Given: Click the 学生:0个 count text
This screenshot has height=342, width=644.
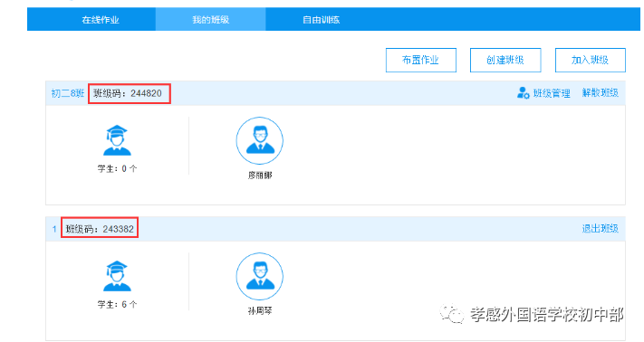Looking at the screenshot, I should 117,168.
